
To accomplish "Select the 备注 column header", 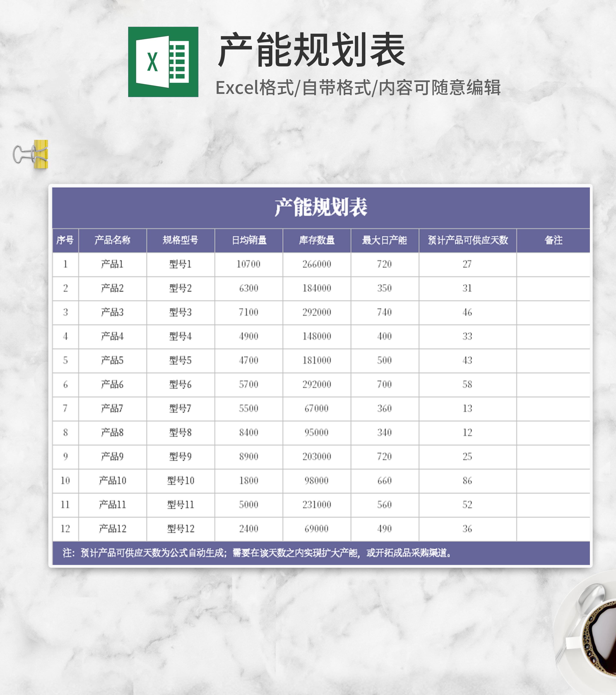I will click(x=553, y=240).
